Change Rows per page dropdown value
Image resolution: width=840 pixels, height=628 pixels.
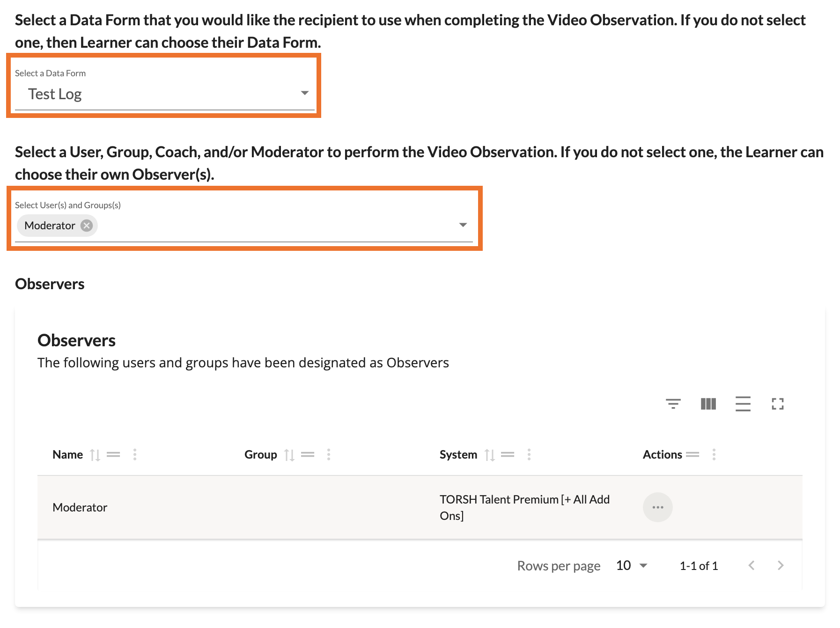tap(632, 565)
